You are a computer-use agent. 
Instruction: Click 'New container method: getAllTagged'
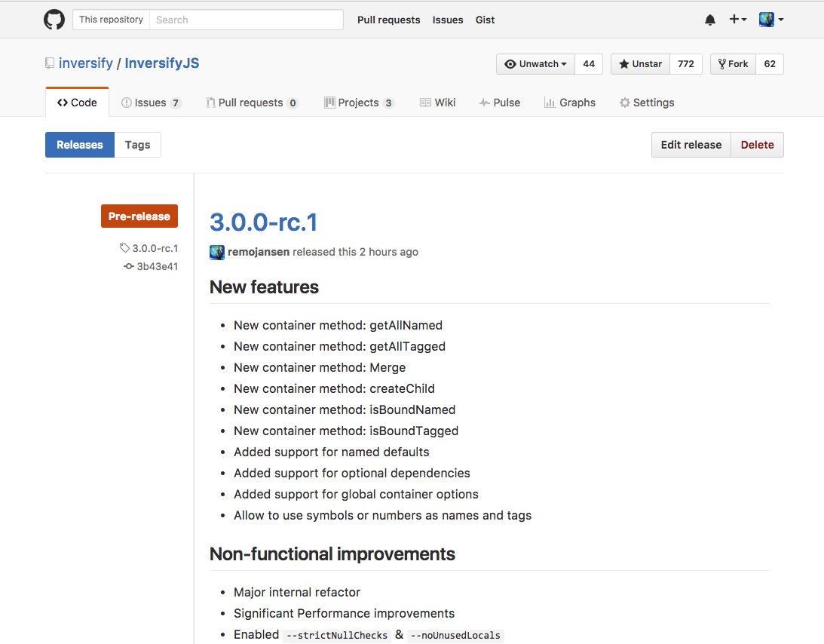(339, 346)
